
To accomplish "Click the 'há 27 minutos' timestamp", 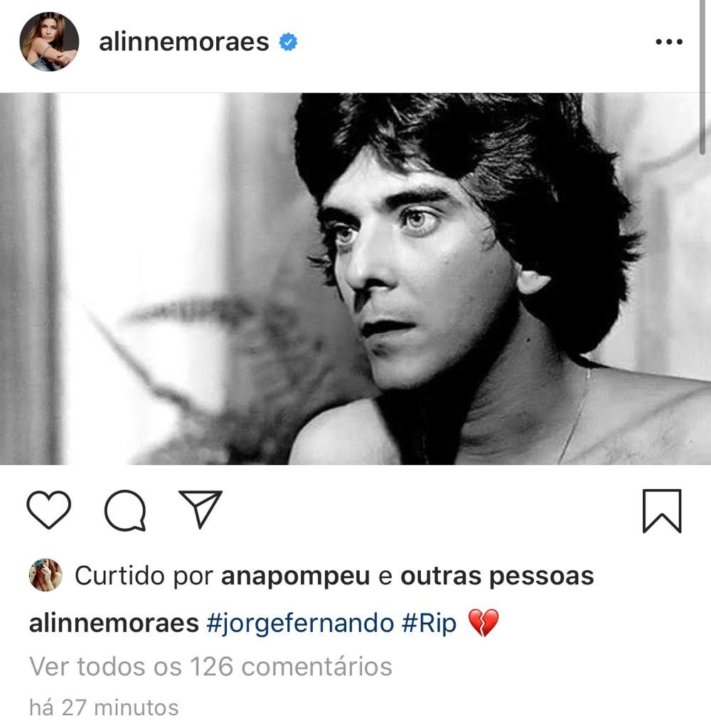I will tap(104, 707).
